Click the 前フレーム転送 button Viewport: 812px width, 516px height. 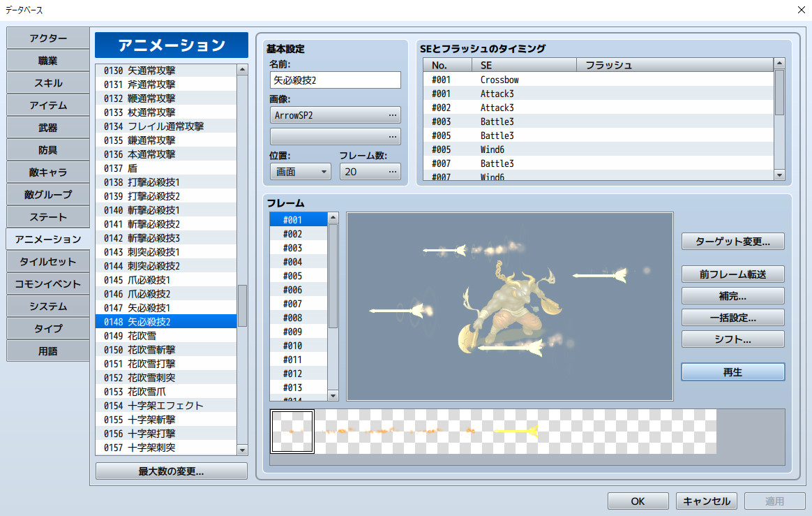732,274
